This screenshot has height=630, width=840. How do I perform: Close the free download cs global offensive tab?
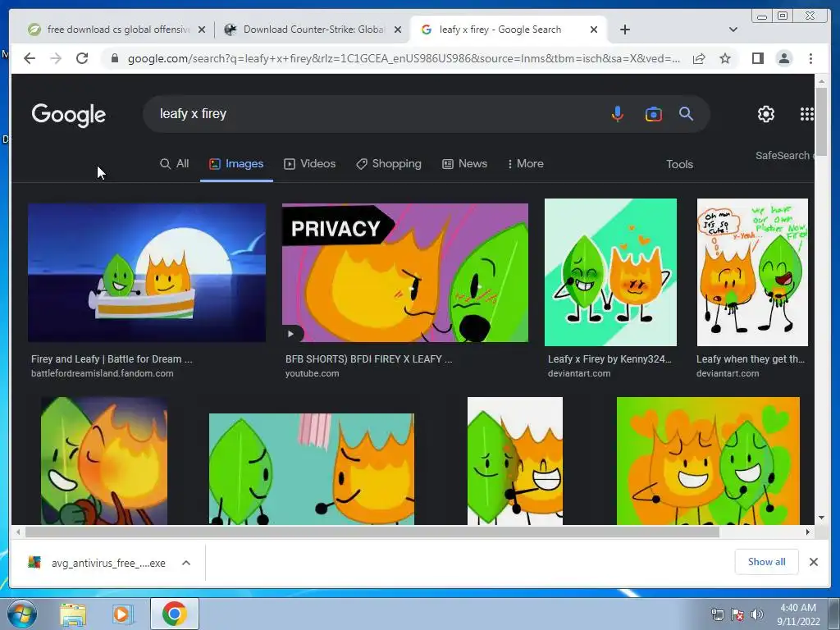(202, 30)
